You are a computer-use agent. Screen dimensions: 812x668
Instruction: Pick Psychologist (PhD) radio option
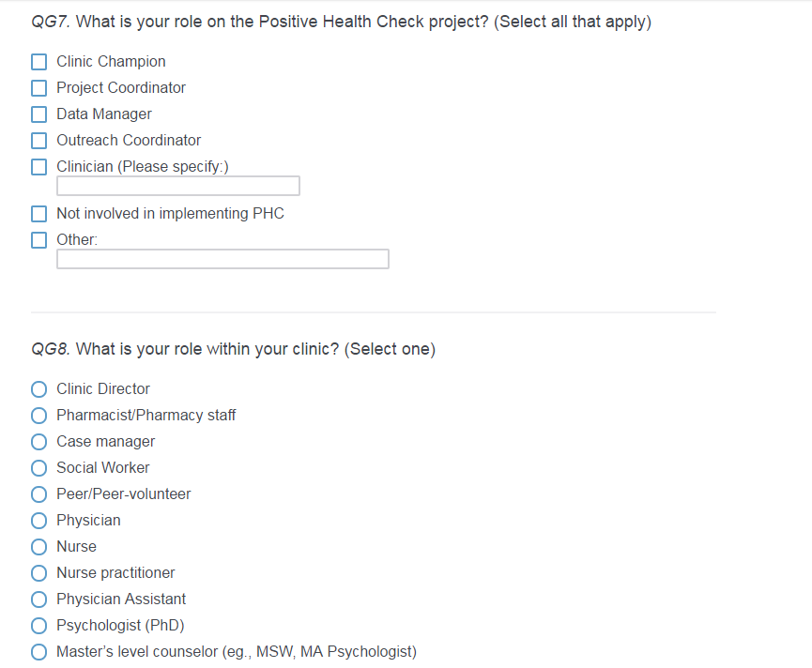click(x=39, y=626)
